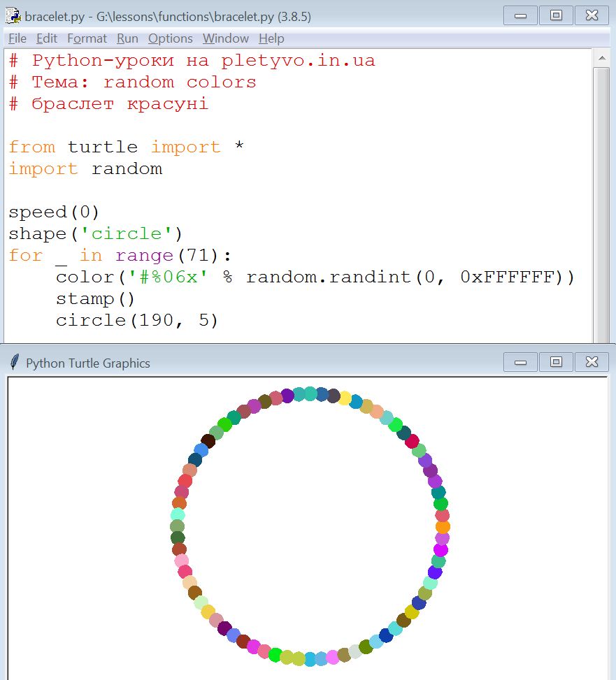Image resolution: width=616 pixels, height=680 pixels.
Task: Click the editor vertical scrollbar track
Action: pyautogui.click(x=602, y=204)
